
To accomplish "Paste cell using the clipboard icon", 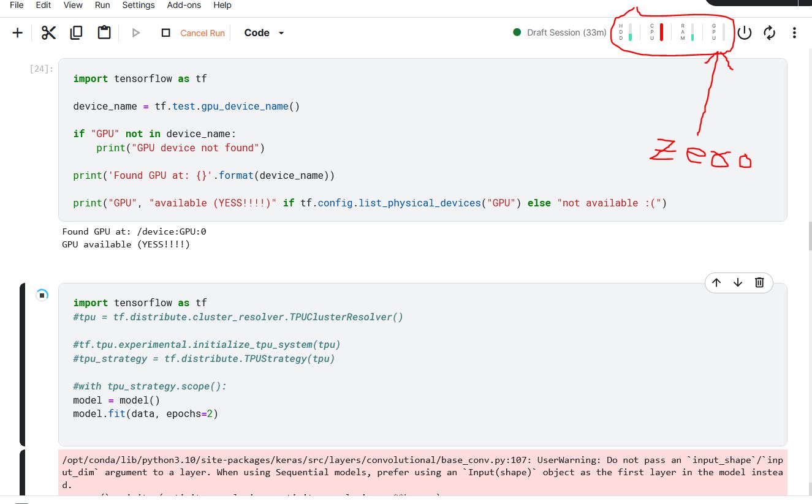I will point(104,33).
